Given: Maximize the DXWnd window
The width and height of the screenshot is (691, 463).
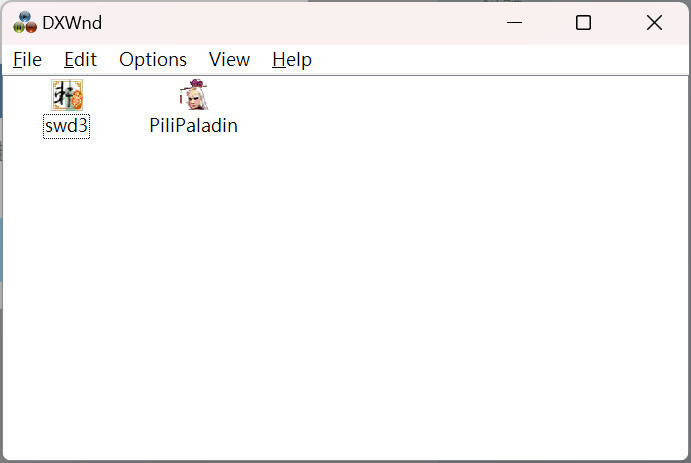Looking at the screenshot, I should [x=583, y=22].
